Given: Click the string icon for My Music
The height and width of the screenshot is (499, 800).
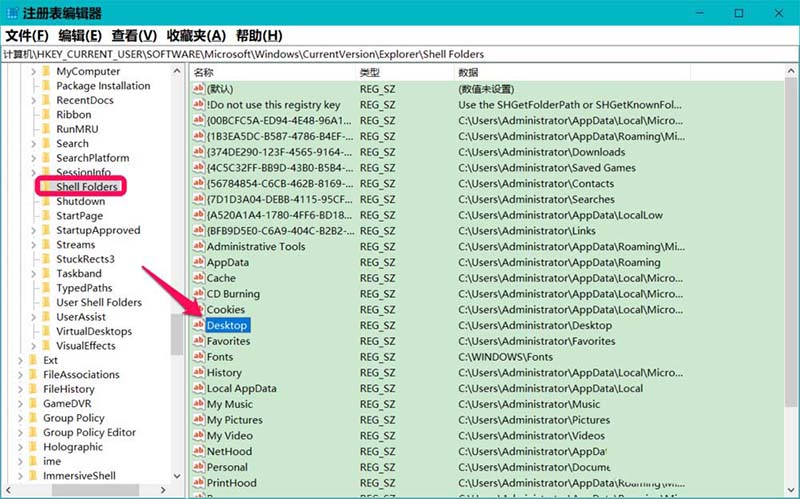Looking at the screenshot, I should 198,404.
